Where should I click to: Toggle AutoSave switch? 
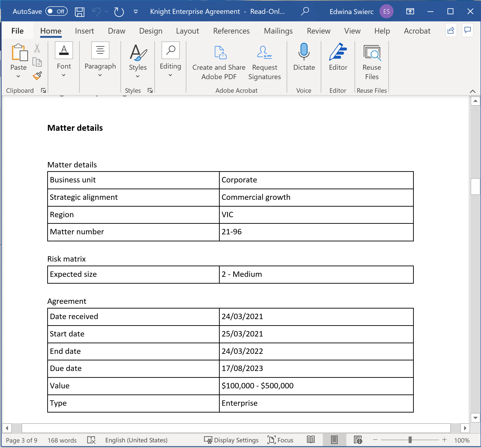coord(56,11)
